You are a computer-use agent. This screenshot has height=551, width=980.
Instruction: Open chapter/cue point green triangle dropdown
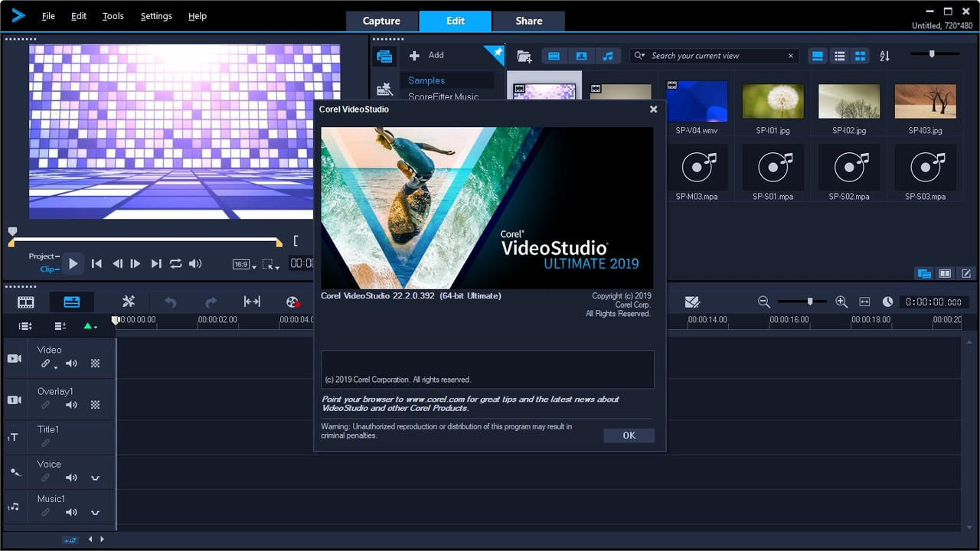click(x=90, y=326)
